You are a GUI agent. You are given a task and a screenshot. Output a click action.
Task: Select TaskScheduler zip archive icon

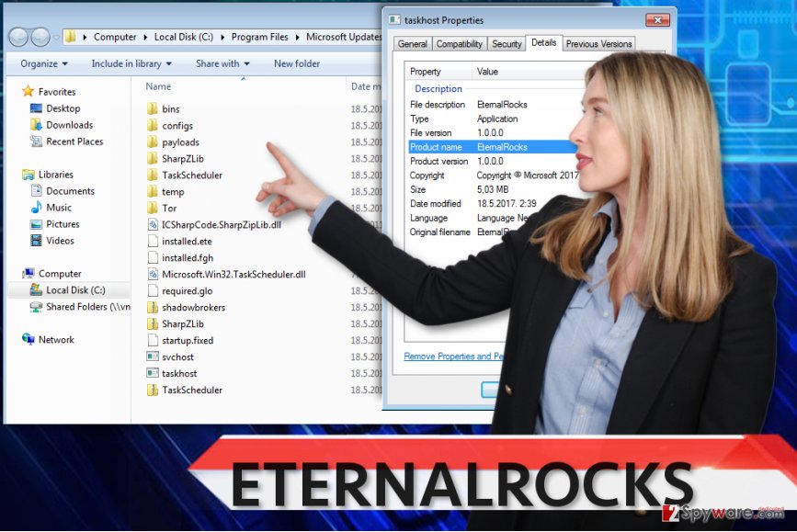click(152, 390)
